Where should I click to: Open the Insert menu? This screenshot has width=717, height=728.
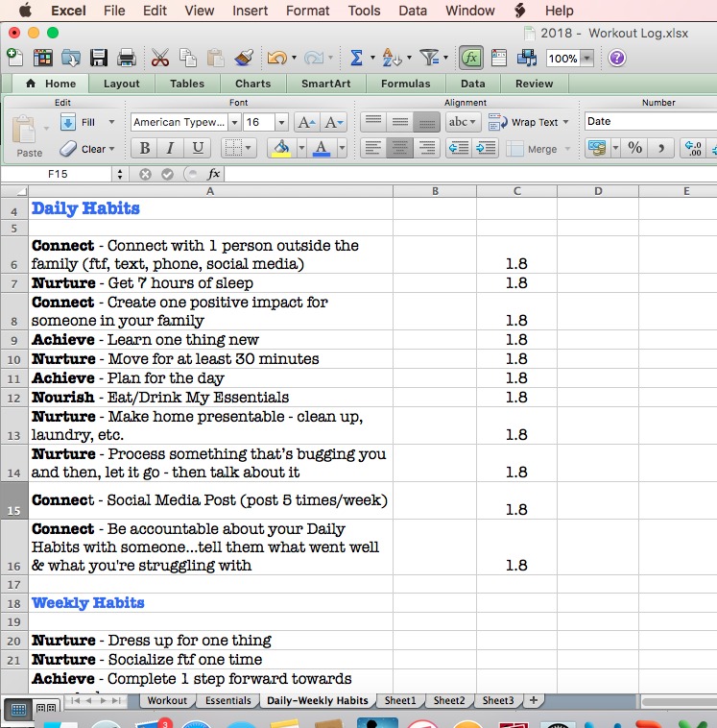tap(250, 11)
